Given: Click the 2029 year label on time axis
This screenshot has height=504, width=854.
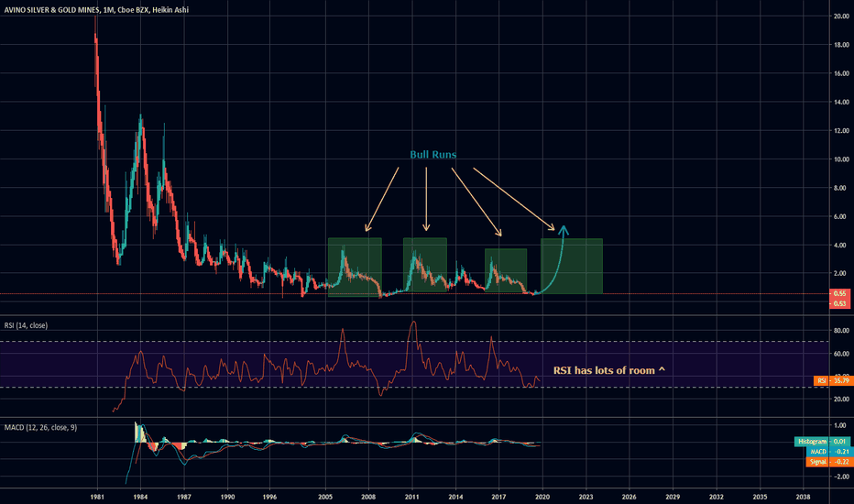Looking at the screenshot, I should pos(673,497).
